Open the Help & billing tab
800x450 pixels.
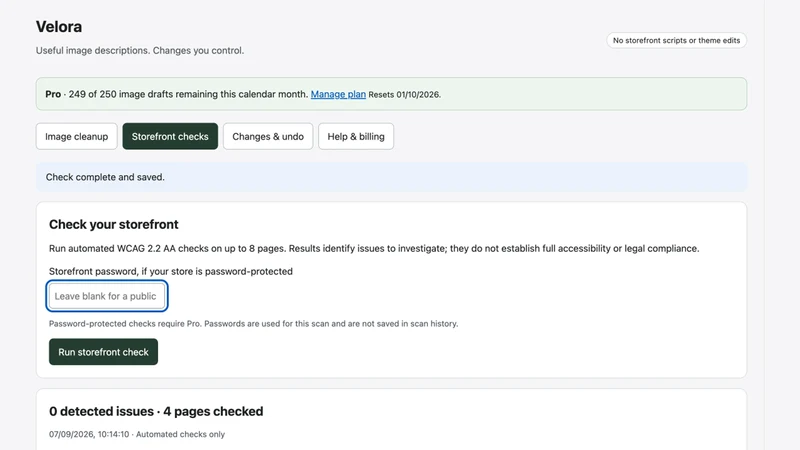tap(356, 136)
